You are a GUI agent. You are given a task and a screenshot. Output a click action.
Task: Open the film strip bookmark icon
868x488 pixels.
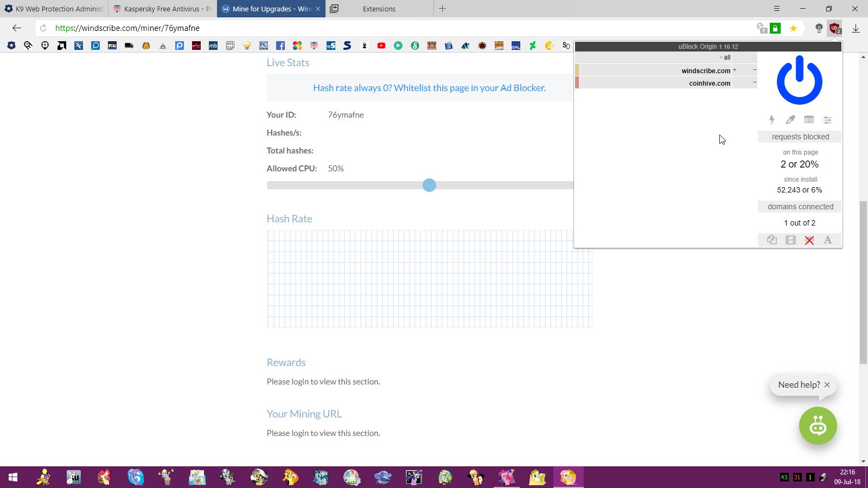click(432, 46)
